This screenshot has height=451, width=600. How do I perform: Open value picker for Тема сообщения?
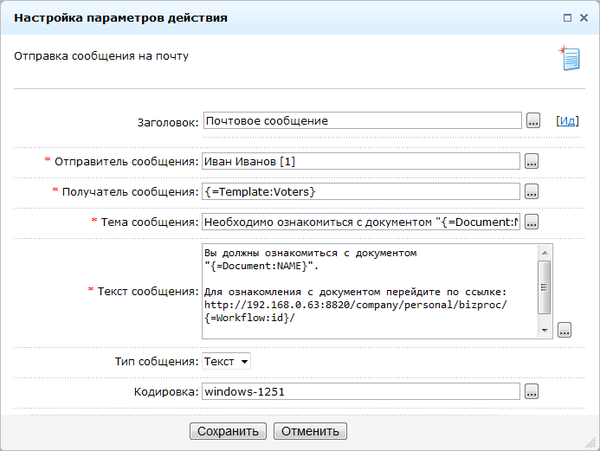(x=531, y=222)
